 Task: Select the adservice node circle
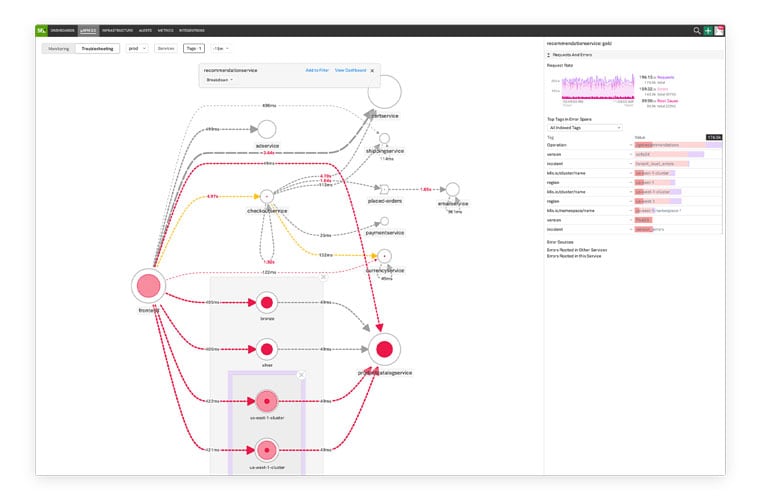(x=266, y=129)
